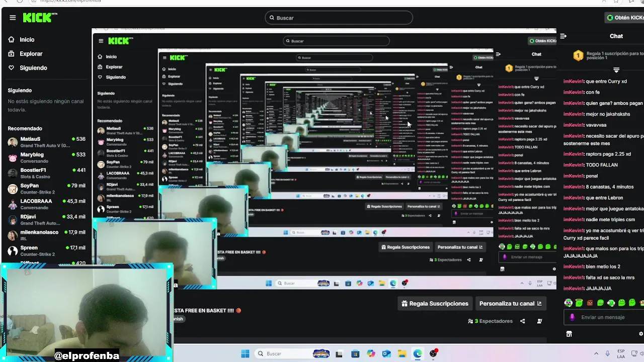Screen dimensions: 644x362
Task: Open File Explorer from the taskbar
Action: pos(402,354)
